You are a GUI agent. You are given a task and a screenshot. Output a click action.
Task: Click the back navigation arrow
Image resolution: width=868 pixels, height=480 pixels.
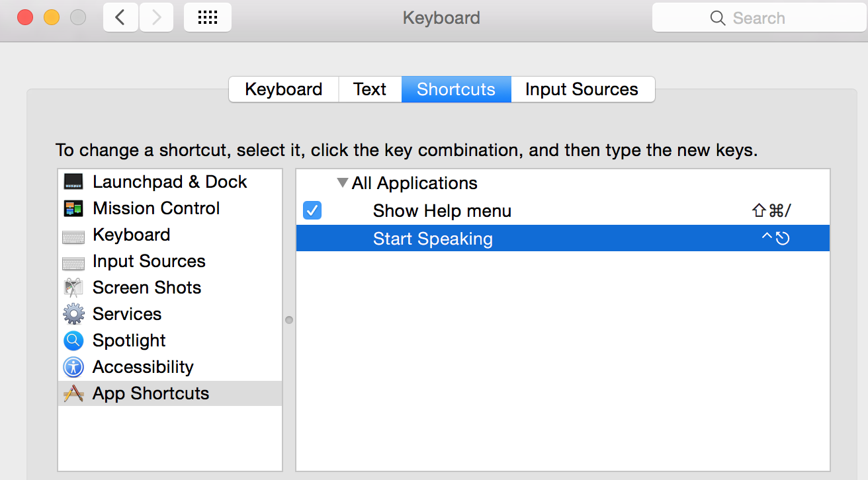[120, 17]
